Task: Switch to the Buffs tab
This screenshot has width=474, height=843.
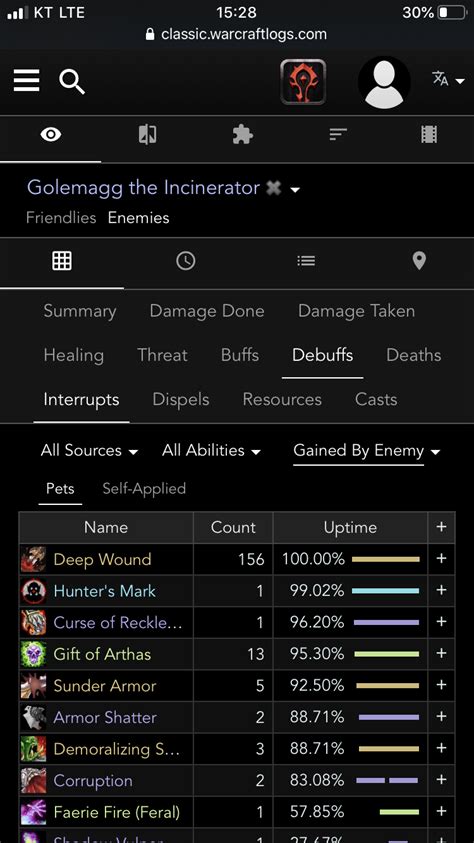Action: pyautogui.click(x=240, y=355)
